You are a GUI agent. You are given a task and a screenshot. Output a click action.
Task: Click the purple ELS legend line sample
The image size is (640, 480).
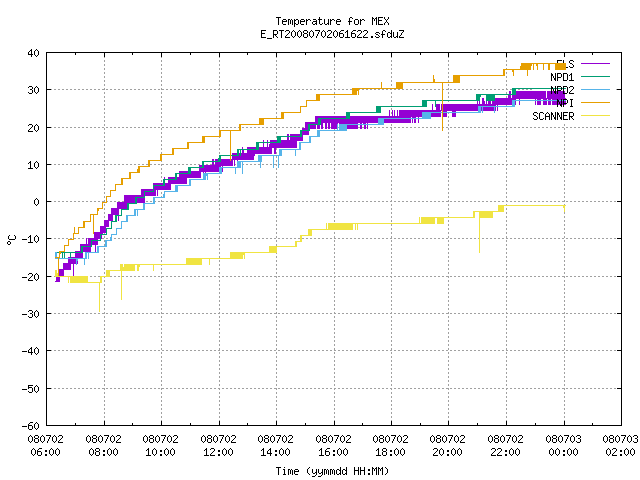(595, 64)
